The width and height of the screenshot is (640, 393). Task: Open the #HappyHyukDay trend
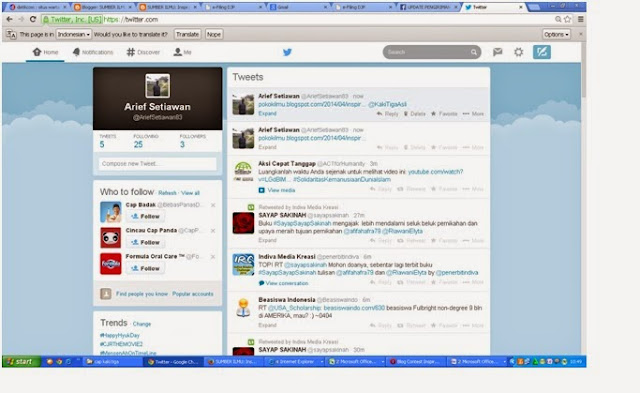tap(120, 335)
